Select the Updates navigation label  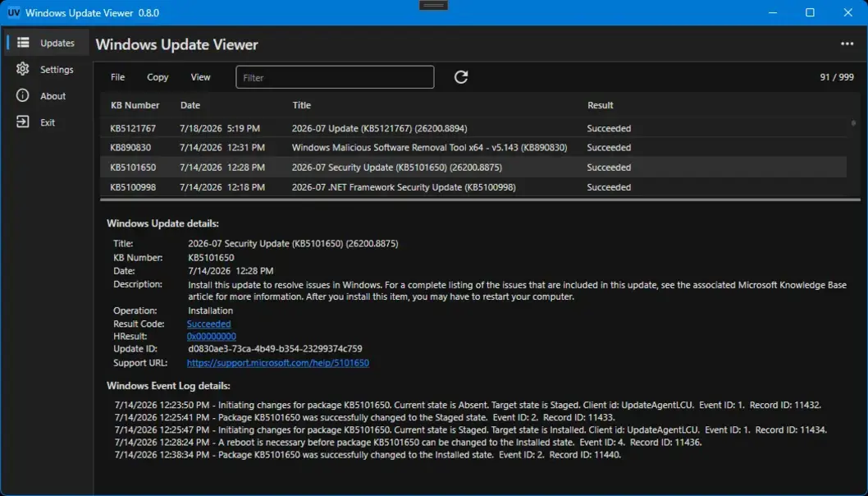pos(57,43)
